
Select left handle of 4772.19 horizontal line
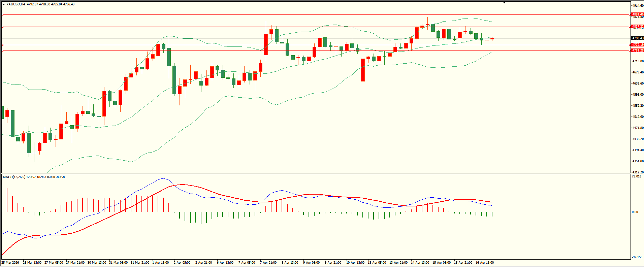tap(3, 45)
